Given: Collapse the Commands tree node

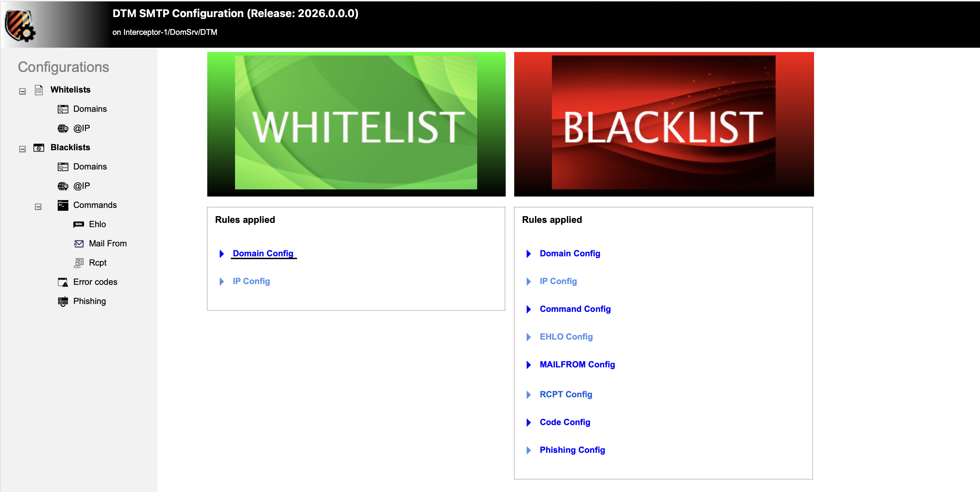Looking at the screenshot, I should (38, 207).
